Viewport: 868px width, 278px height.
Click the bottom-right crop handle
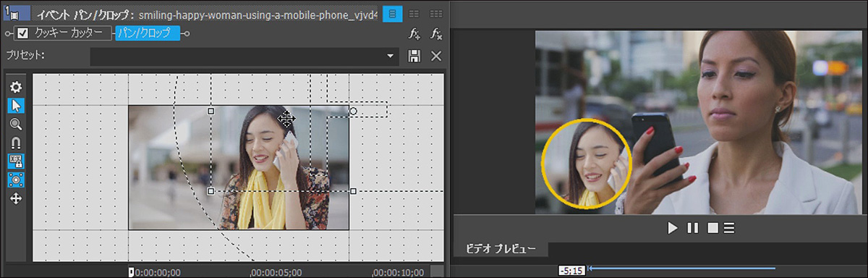(x=353, y=191)
